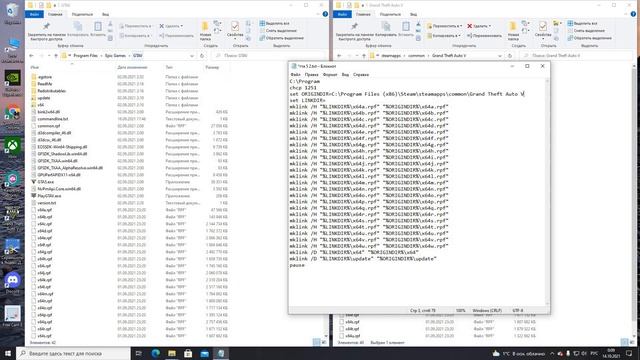Expand Properties dropdown arrow in Grand Theft Auto V window
Screen dimensions: 640x360
pos(543,39)
